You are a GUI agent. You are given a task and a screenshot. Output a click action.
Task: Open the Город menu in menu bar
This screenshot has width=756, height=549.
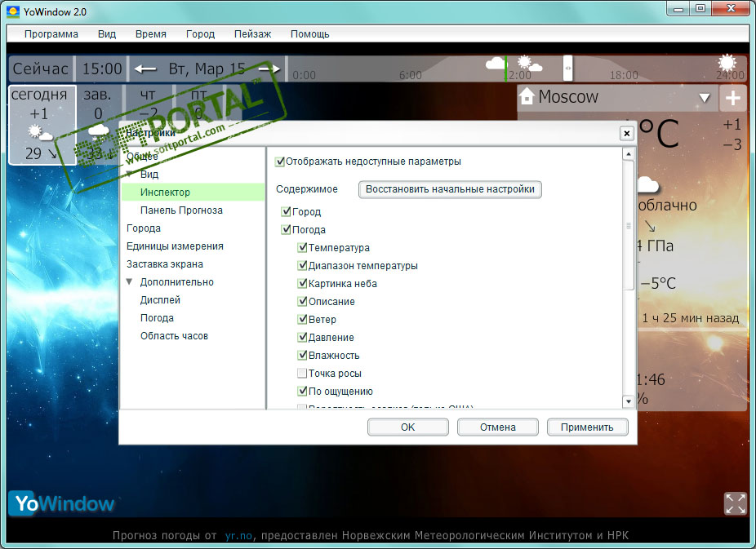coord(200,34)
